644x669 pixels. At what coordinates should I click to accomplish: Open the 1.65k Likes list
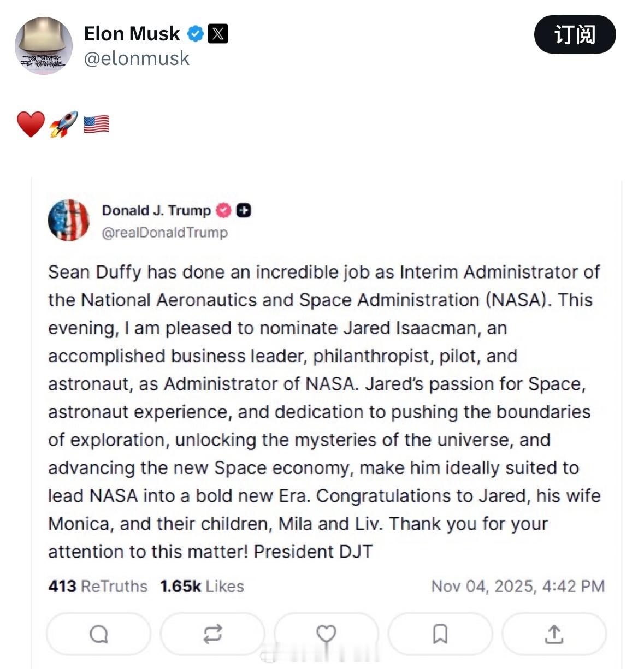[x=202, y=586]
